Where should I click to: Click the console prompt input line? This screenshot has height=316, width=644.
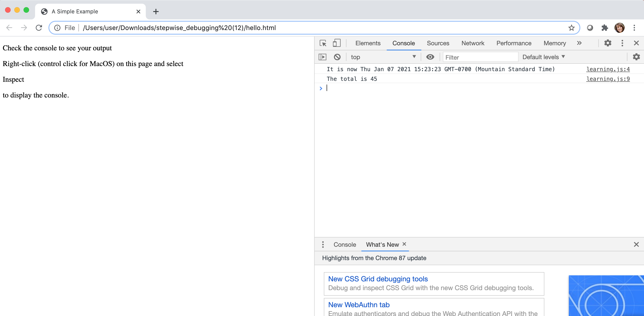[x=483, y=88]
